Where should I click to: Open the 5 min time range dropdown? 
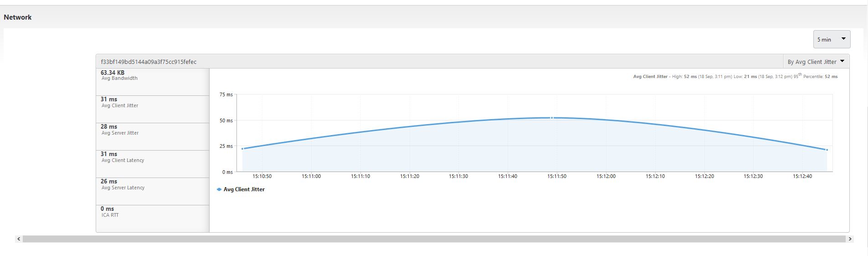tap(831, 39)
